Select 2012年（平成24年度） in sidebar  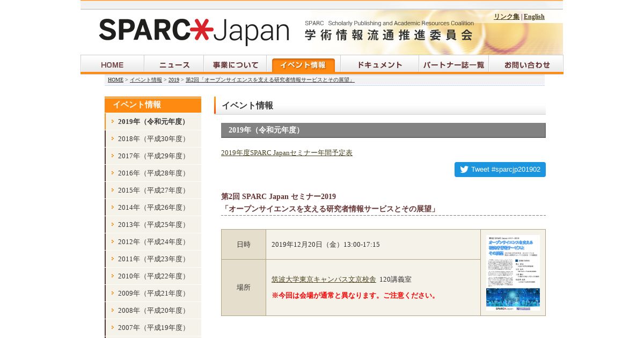(153, 242)
